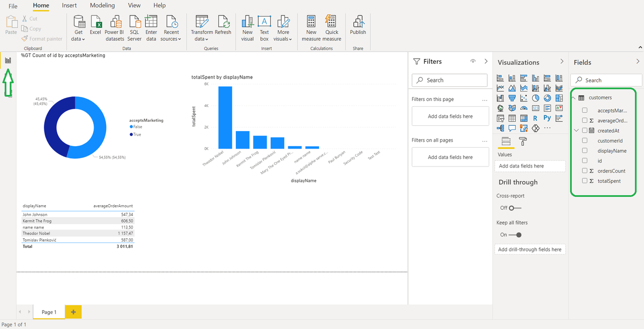The width and height of the screenshot is (644, 329).
Task: Check the totalSpent field checkbox
Action: click(585, 180)
